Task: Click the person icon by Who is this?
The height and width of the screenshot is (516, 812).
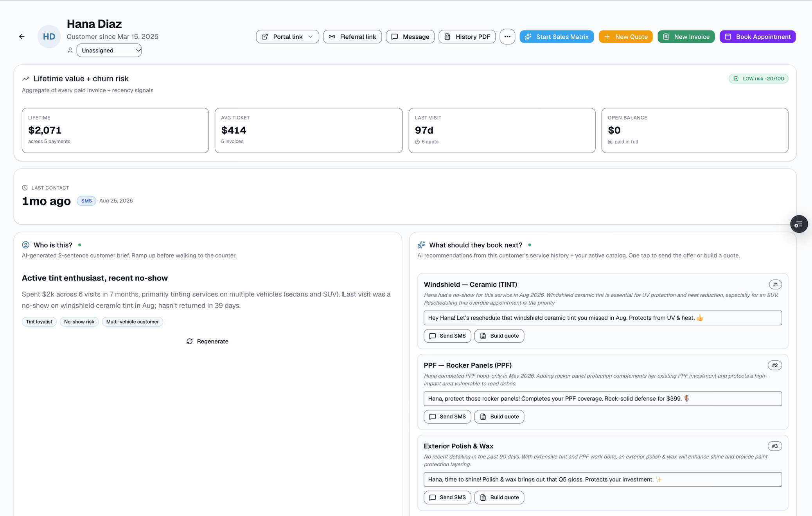Action: (26, 245)
